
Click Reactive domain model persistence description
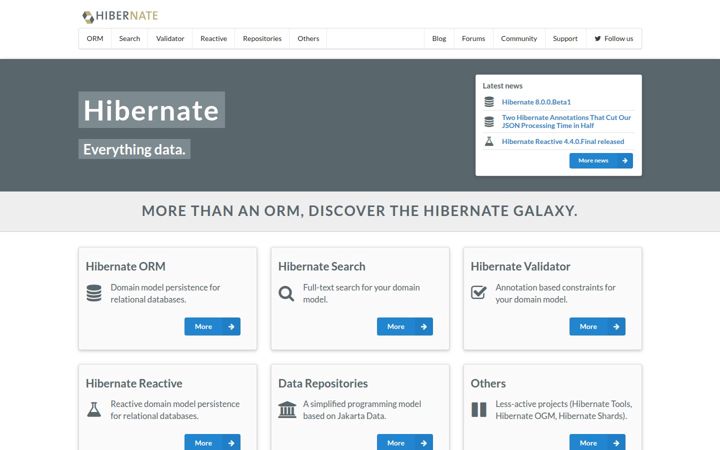pos(175,410)
